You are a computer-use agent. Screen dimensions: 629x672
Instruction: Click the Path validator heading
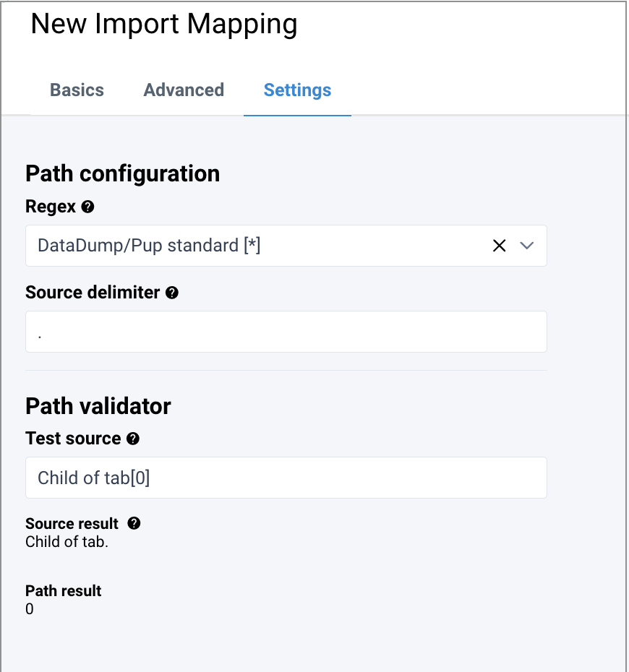tap(98, 406)
